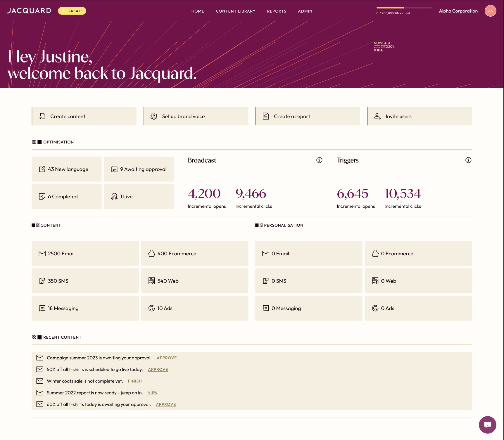
Task: Click the Create content card
Action: click(x=84, y=116)
